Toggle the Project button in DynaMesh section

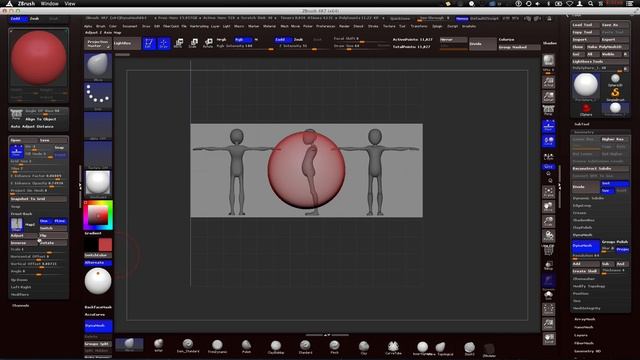623,249
